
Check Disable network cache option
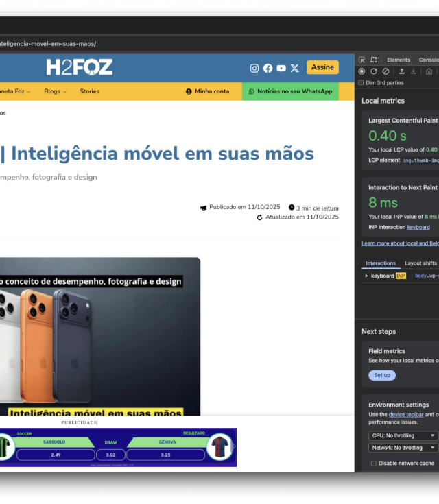[x=374, y=464]
